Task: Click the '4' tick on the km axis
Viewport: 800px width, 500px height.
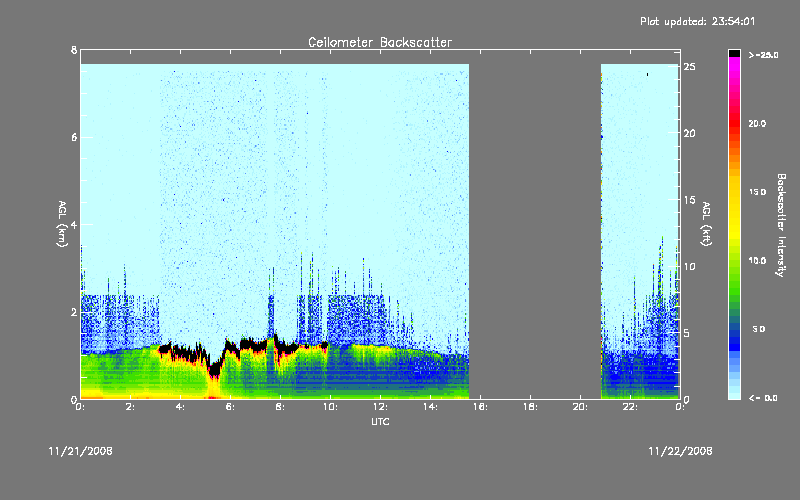Action: [74, 224]
